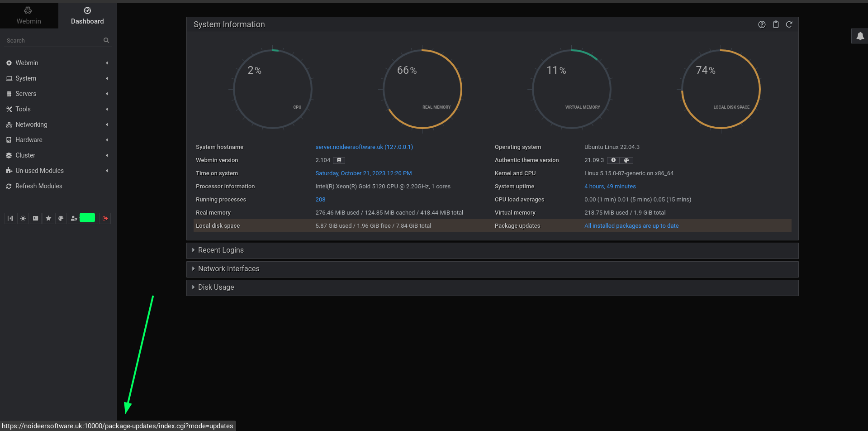
Task: Expand the Tools sidebar category
Action: coord(58,109)
